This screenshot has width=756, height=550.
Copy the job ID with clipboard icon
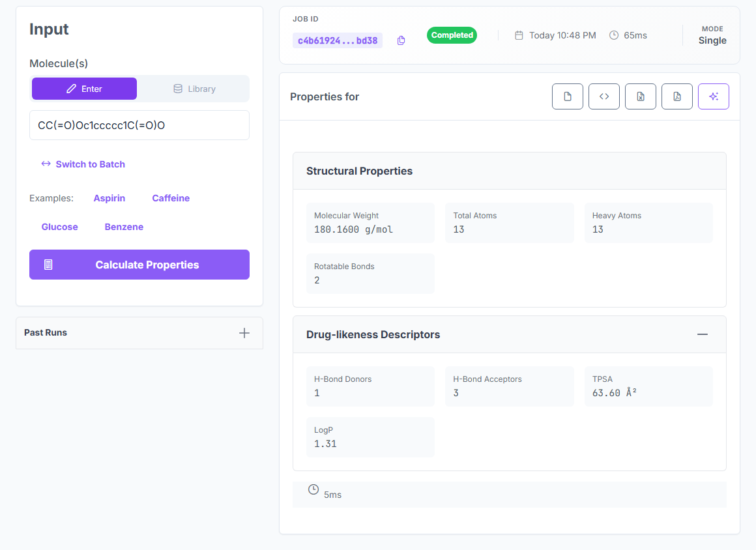[x=401, y=40]
